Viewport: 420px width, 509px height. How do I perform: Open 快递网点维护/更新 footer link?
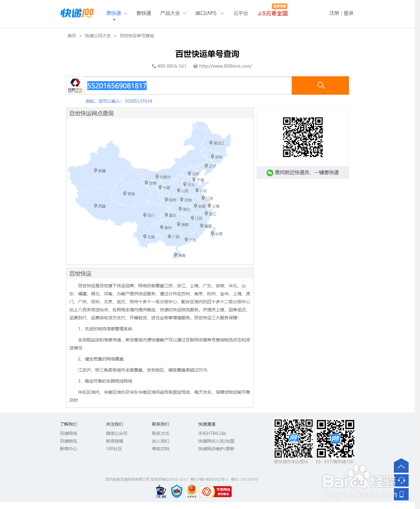(x=216, y=449)
